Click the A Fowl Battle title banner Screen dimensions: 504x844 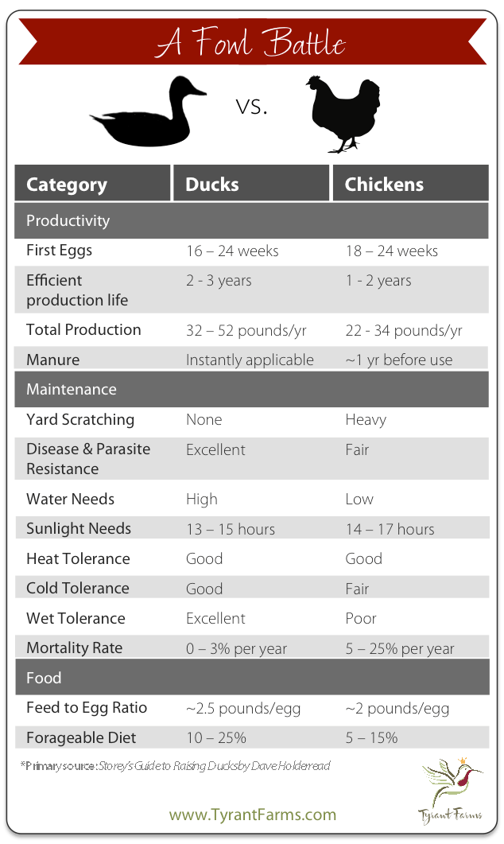pyautogui.click(x=252, y=41)
